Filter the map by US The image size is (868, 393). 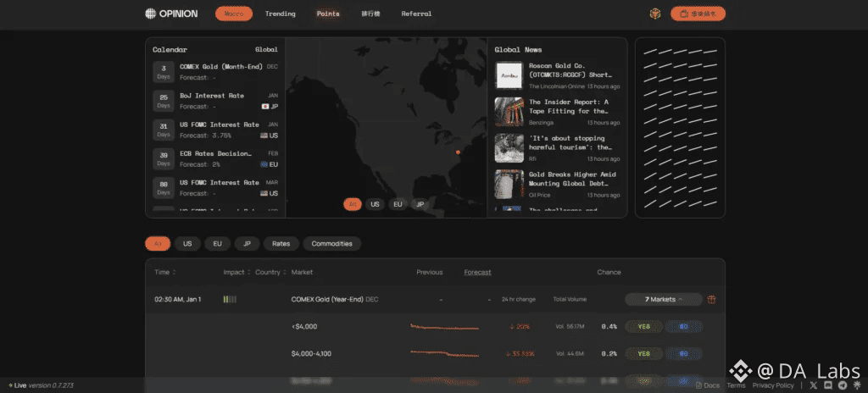[x=375, y=204]
